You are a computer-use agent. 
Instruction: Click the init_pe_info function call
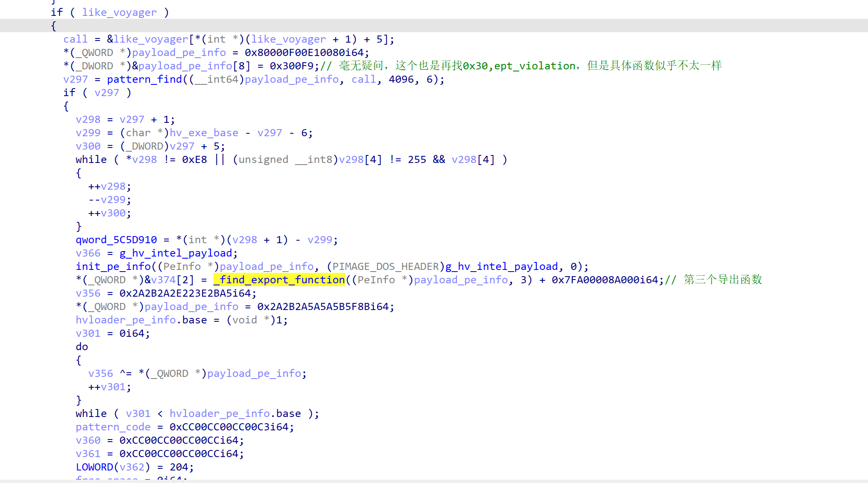(113, 266)
